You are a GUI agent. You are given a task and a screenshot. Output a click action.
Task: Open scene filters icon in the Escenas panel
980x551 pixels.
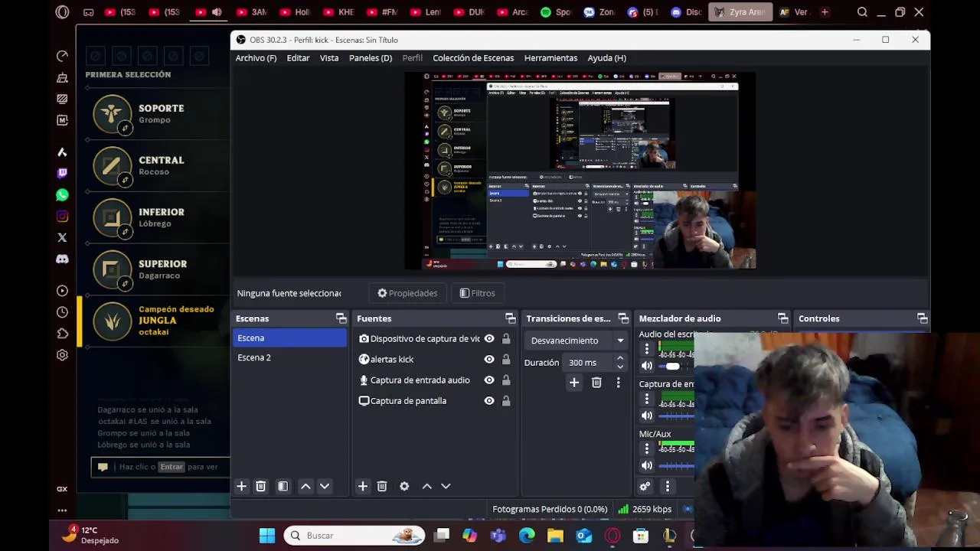click(283, 486)
